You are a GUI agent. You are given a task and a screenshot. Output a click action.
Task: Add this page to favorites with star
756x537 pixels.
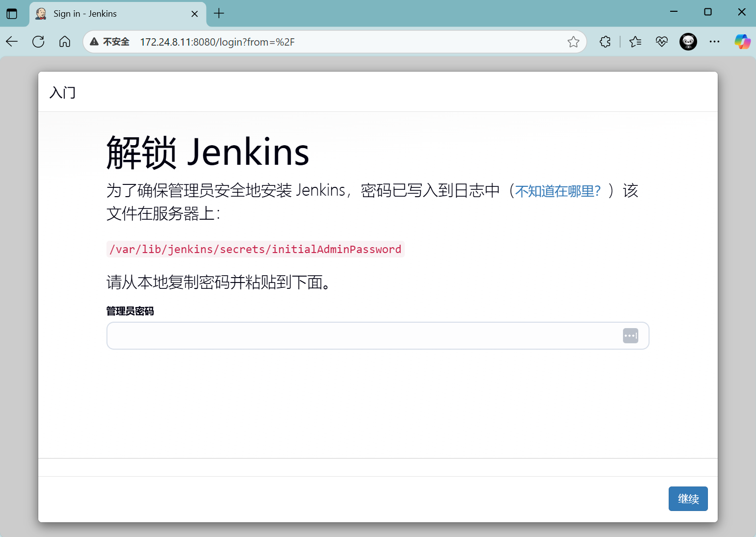pos(573,42)
